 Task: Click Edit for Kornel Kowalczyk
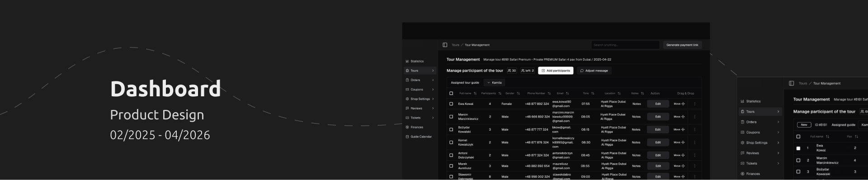tap(658, 142)
